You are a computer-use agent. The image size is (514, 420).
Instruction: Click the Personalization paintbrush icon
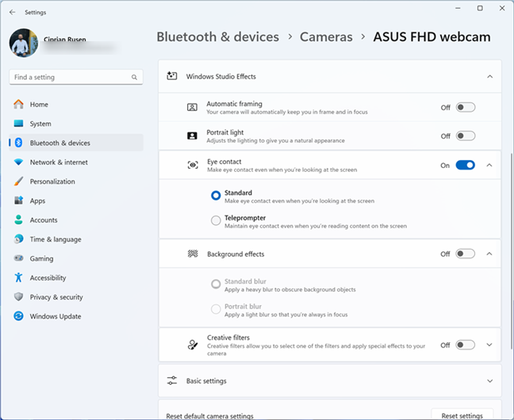click(19, 181)
